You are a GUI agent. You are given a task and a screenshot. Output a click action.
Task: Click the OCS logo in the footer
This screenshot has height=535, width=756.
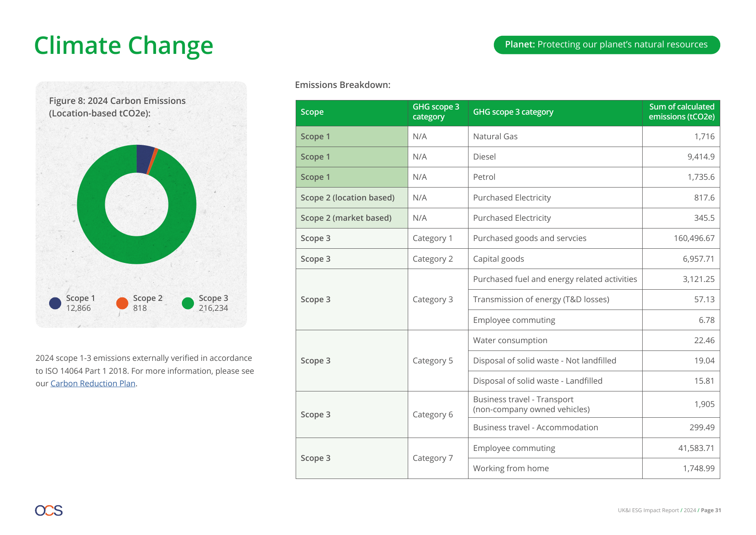tap(49, 510)
